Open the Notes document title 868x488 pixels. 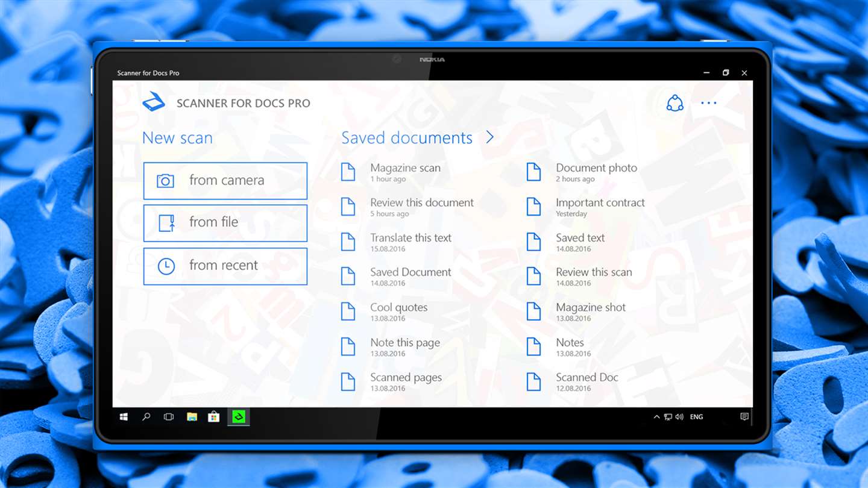coord(570,342)
